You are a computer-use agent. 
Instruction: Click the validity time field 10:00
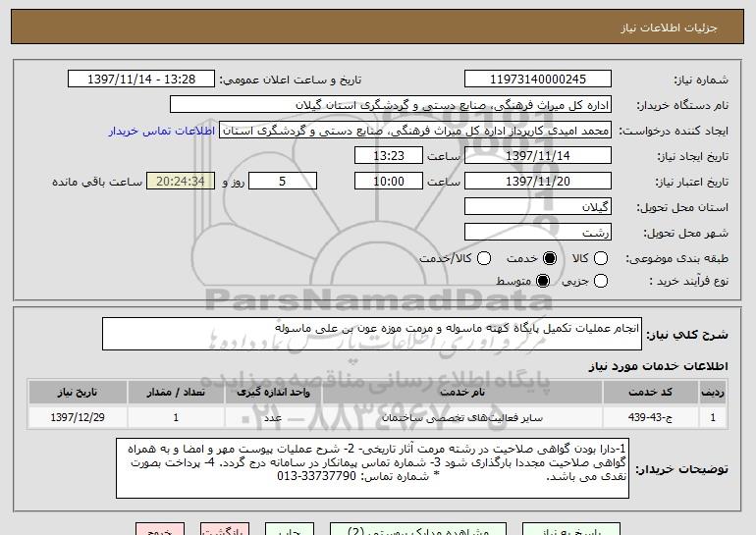(x=389, y=182)
